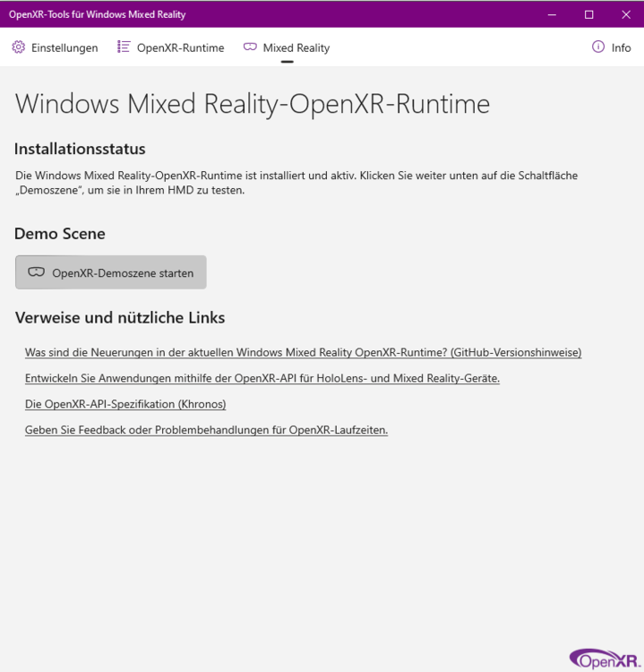The image size is (644, 672).
Task: Click the Installationsstatus heading
Action: point(80,149)
